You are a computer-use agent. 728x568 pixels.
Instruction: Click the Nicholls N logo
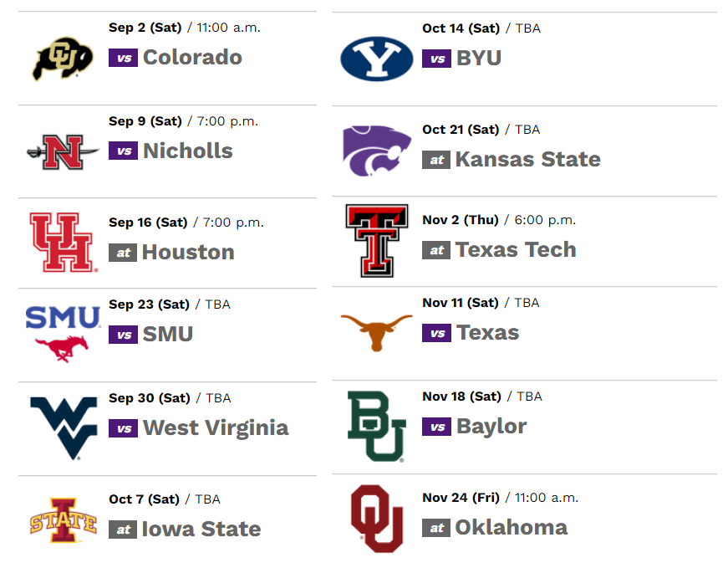point(63,152)
